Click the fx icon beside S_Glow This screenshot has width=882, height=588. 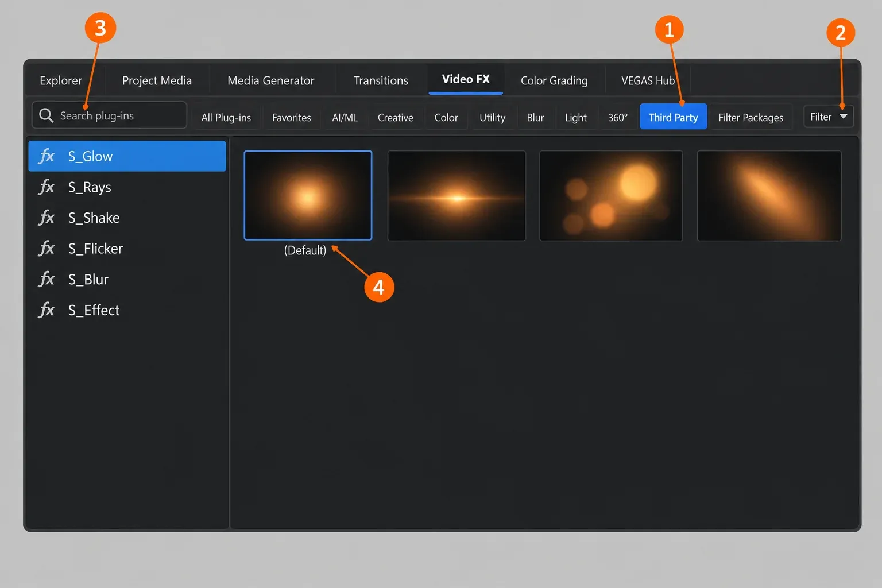click(x=47, y=156)
